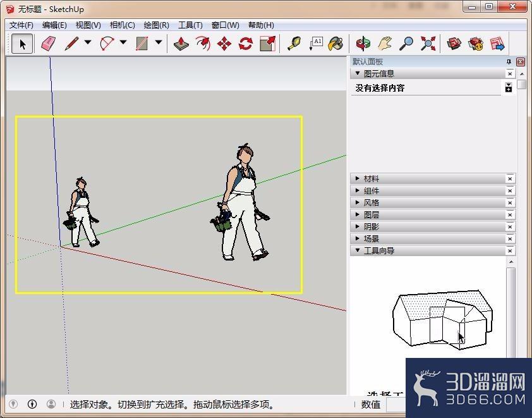
Task: Close the 材料 panel section
Action: point(510,178)
